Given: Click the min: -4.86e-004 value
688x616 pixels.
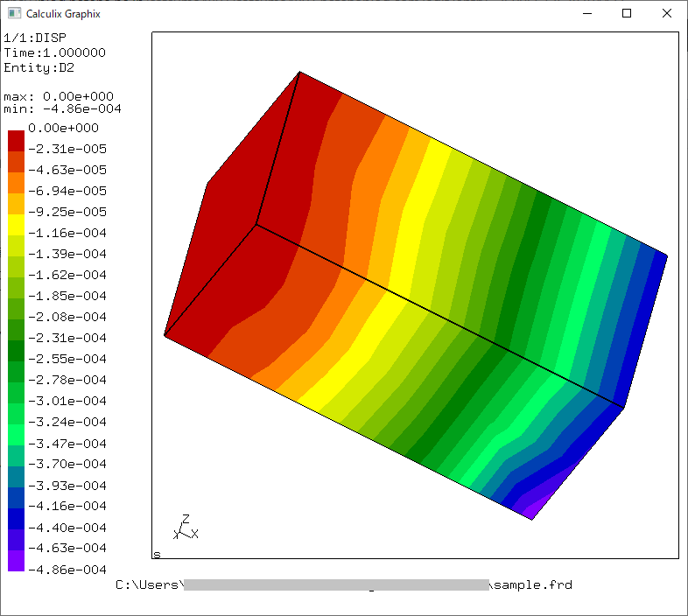Looking at the screenshot, I should [62, 108].
